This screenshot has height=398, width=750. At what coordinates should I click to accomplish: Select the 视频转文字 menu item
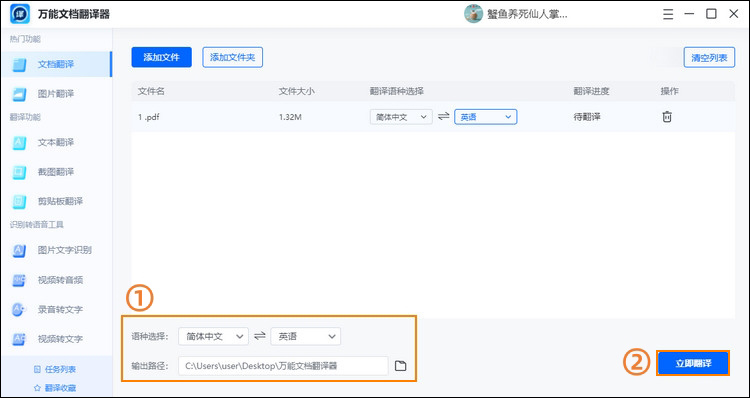pos(56,339)
